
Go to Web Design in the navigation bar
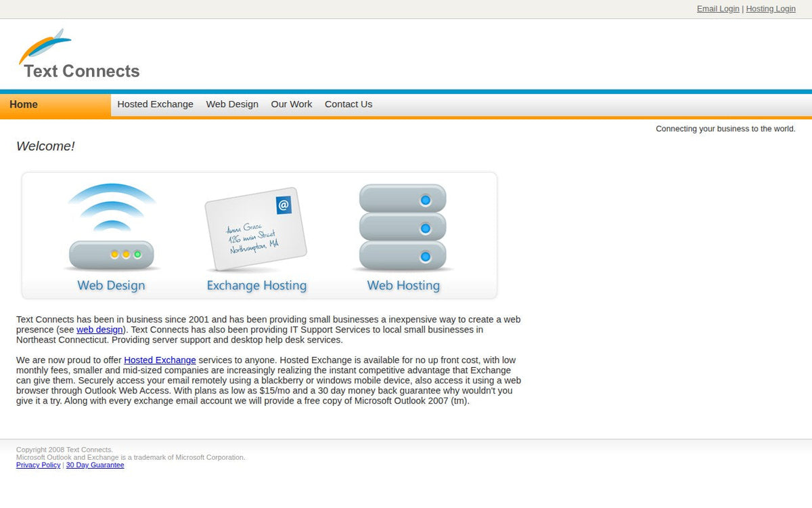pyautogui.click(x=232, y=104)
